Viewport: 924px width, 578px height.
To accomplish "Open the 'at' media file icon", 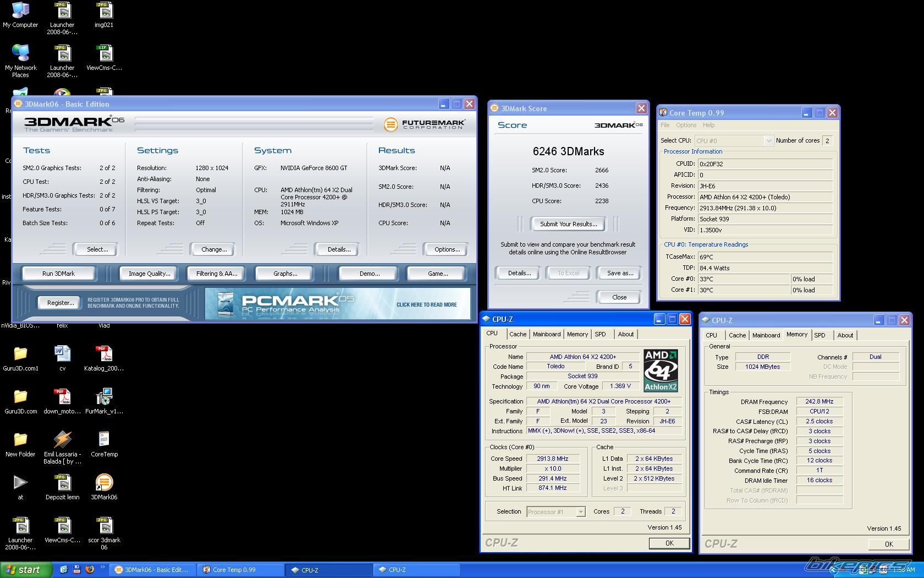I will tap(20, 487).
